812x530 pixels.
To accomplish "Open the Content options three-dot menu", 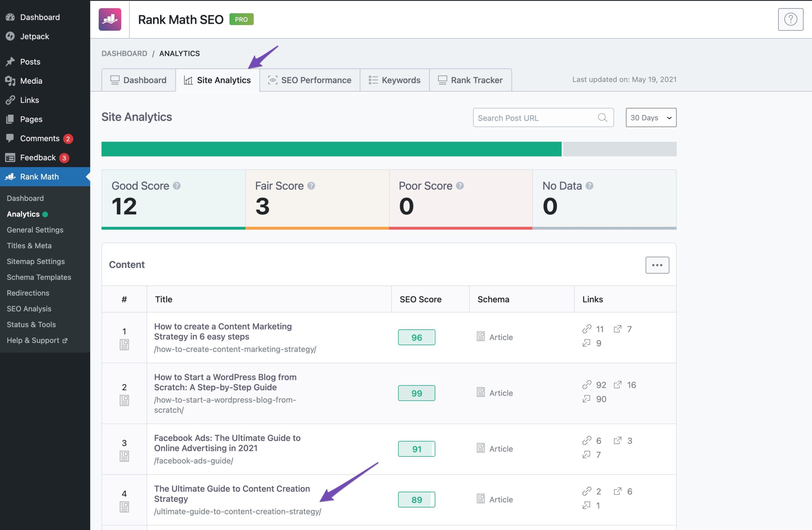I will pos(657,265).
